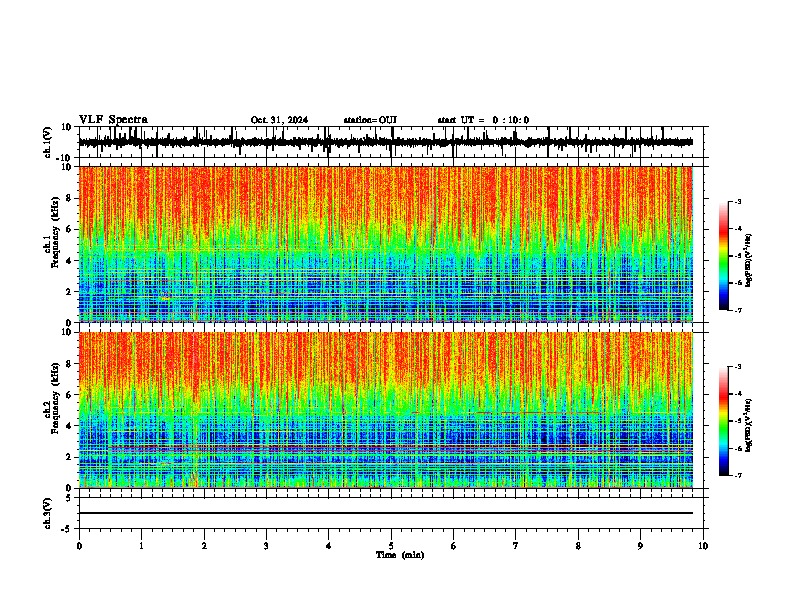Click the ch.2 color bar log(PSD) unit label
Image resolution: width=792 pixels, height=612 pixels.
749,425
